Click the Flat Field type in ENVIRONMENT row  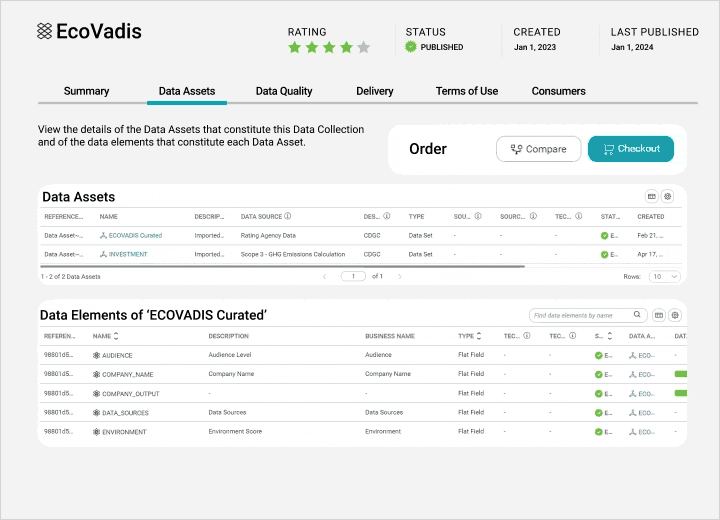(x=471, y=431)
